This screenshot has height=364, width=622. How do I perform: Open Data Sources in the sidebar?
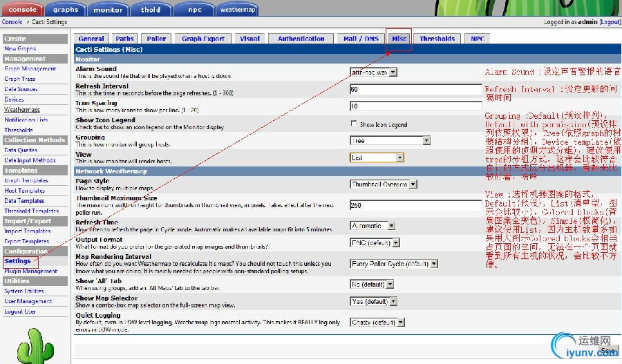click(21, 89)
